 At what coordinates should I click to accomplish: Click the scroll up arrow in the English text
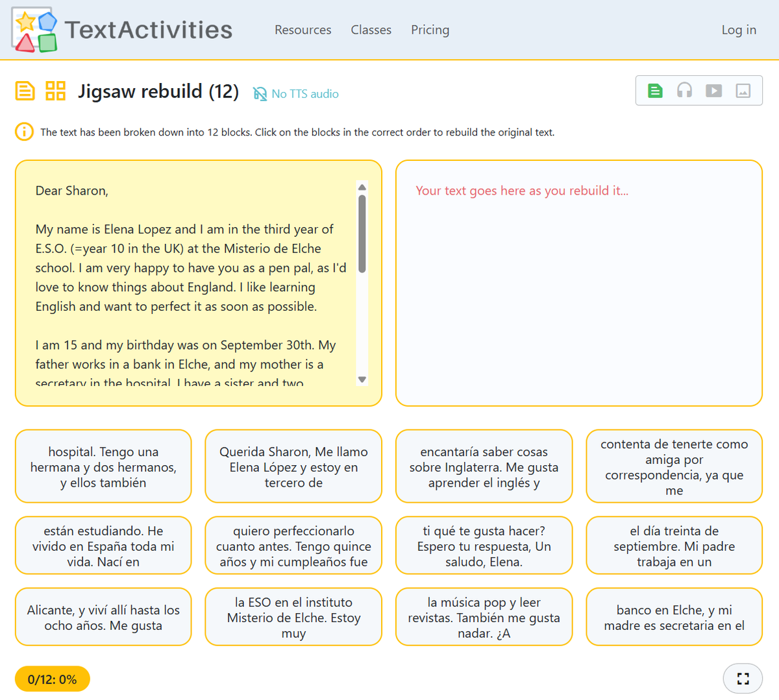pos(362,187)
